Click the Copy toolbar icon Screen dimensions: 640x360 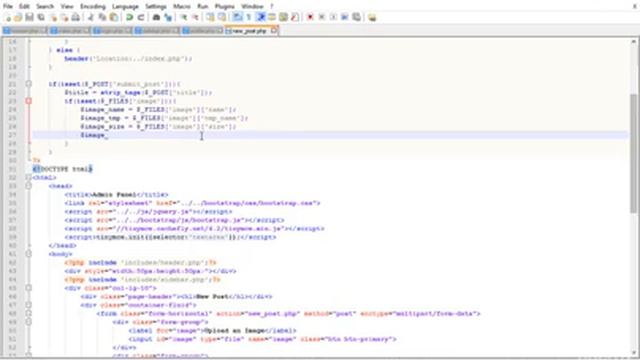(102, 17)
